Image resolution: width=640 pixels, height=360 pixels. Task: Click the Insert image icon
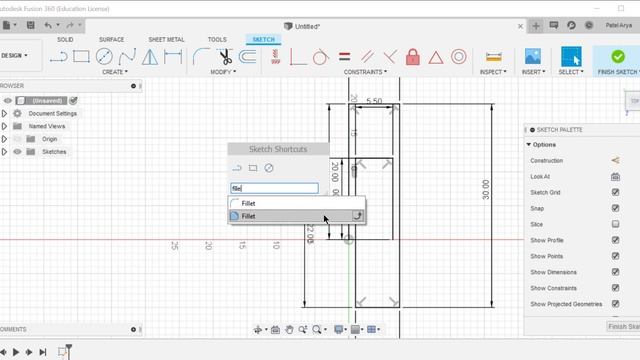click(x=533, y=57)
